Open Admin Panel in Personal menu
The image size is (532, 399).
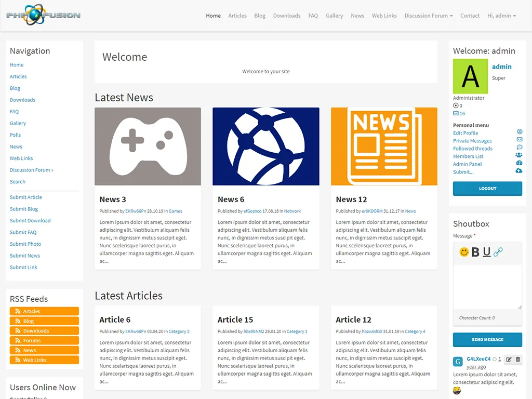(x=467, y=164)
